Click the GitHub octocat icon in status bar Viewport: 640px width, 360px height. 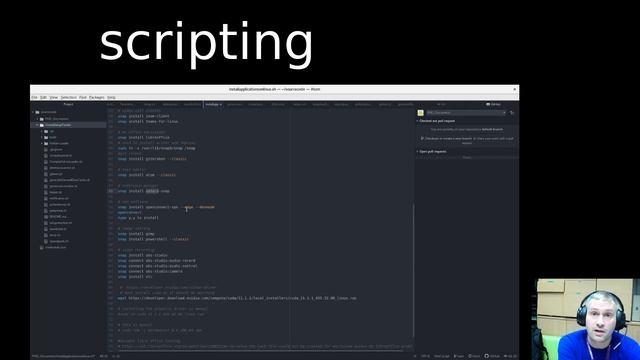tap(487, 356)
